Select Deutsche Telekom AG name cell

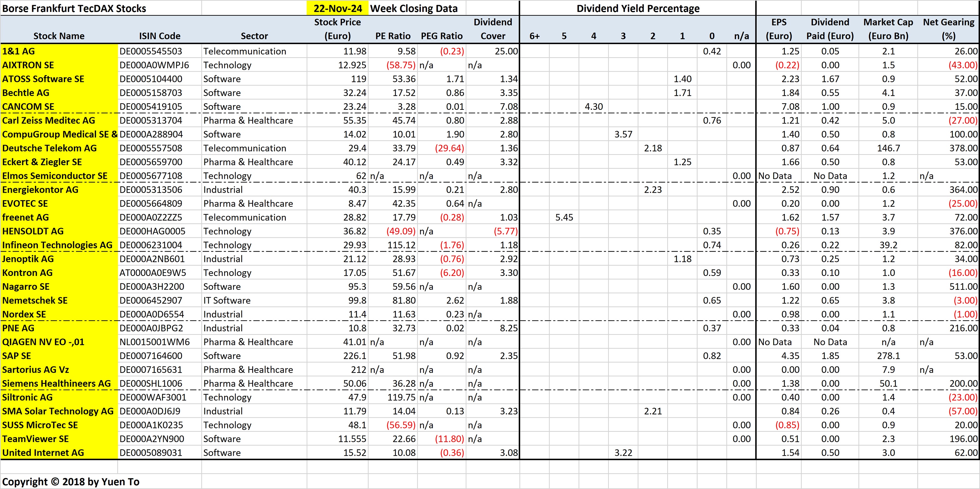[59, 148]
